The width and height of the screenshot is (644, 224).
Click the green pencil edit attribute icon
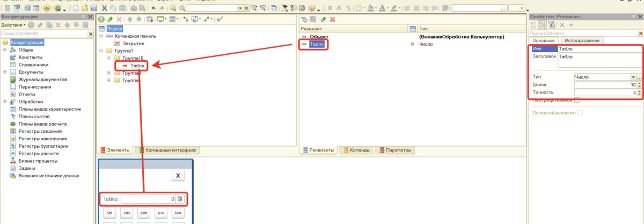coord(323,19)
